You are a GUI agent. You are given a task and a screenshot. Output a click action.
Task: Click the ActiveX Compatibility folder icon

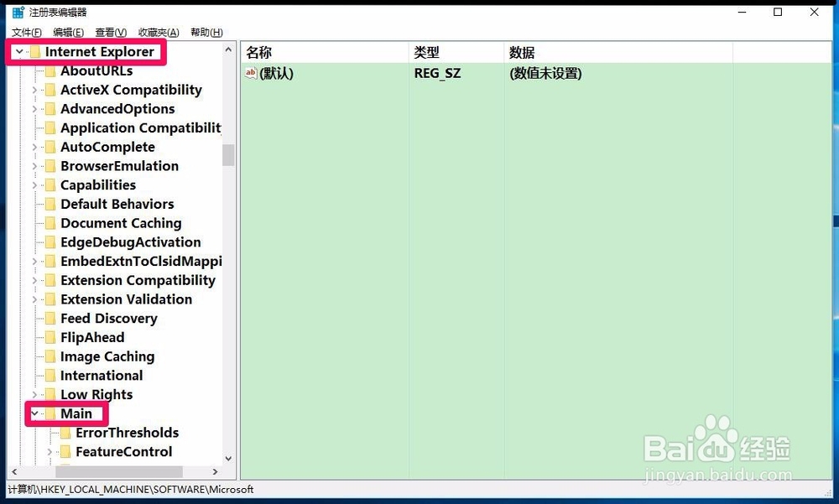[50, 90]
